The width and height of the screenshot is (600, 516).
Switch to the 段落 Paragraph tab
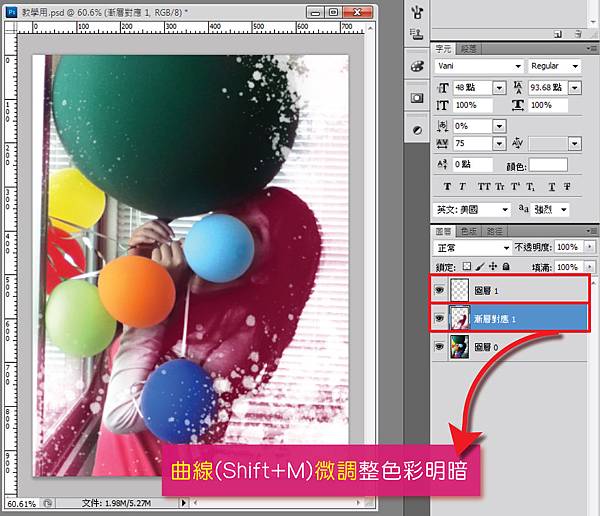[x=468, y=49]
